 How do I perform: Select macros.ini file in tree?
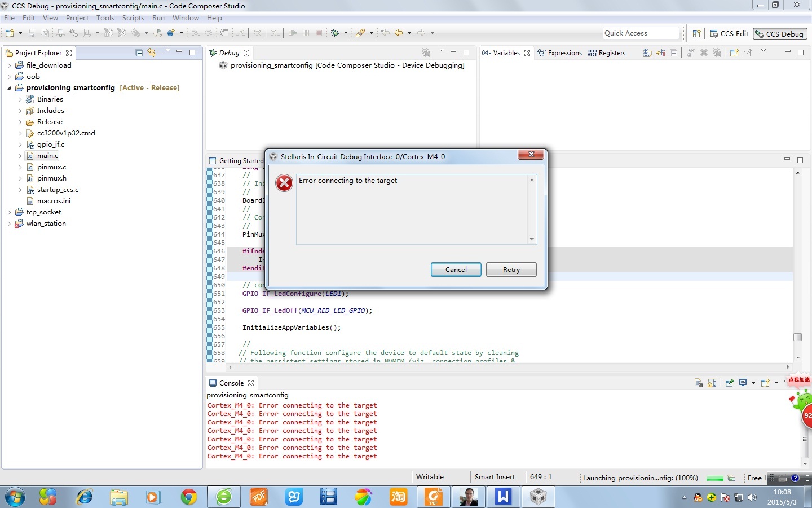[54, 201]
